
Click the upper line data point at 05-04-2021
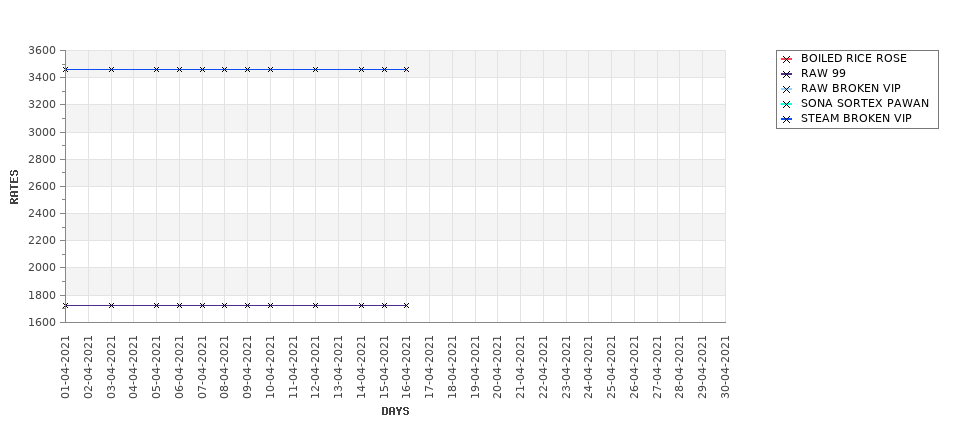point(157,70)
